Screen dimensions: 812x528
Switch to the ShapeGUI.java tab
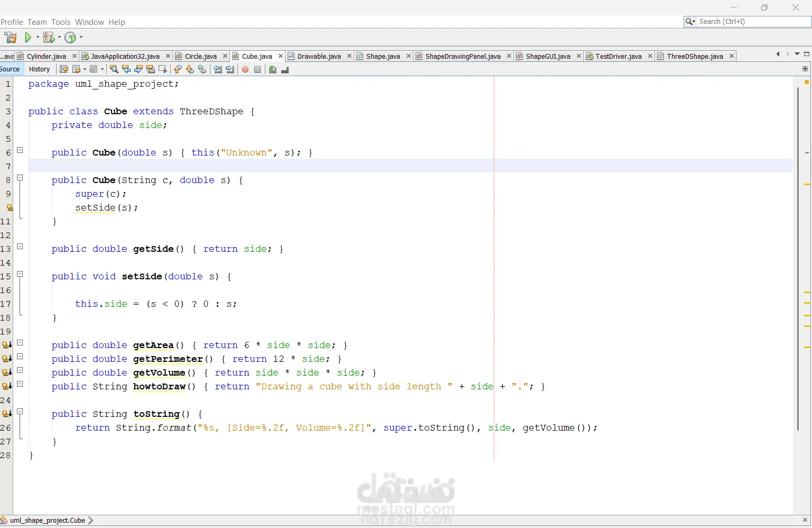(x=548, y=56)
